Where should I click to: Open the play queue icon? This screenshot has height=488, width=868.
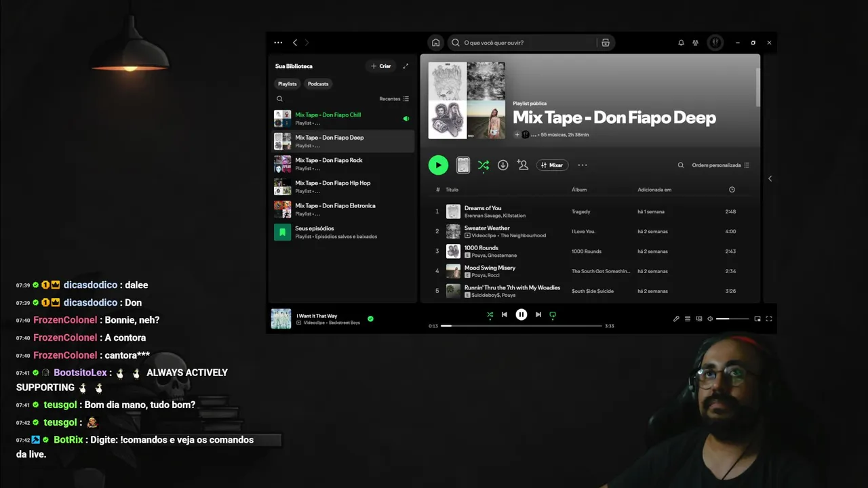coord(688,319)
